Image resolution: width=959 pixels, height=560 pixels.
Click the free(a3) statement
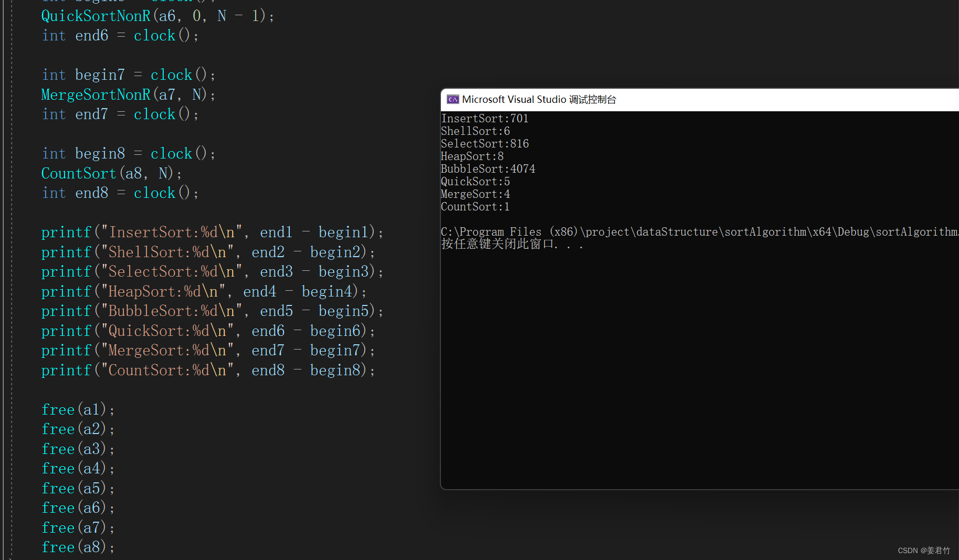(x=78, y=449)
